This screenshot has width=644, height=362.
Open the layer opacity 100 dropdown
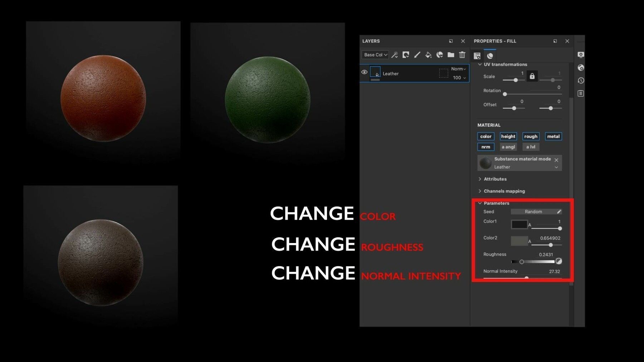coord(459,78)
